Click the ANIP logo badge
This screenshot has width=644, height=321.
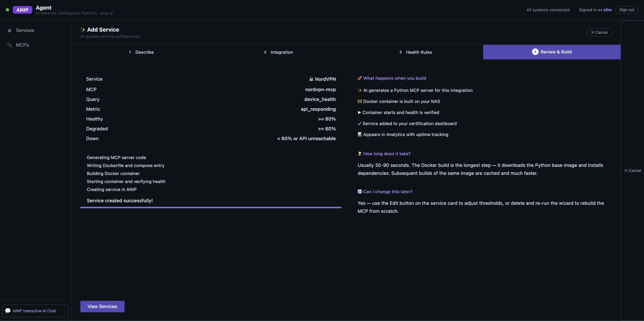23,10
